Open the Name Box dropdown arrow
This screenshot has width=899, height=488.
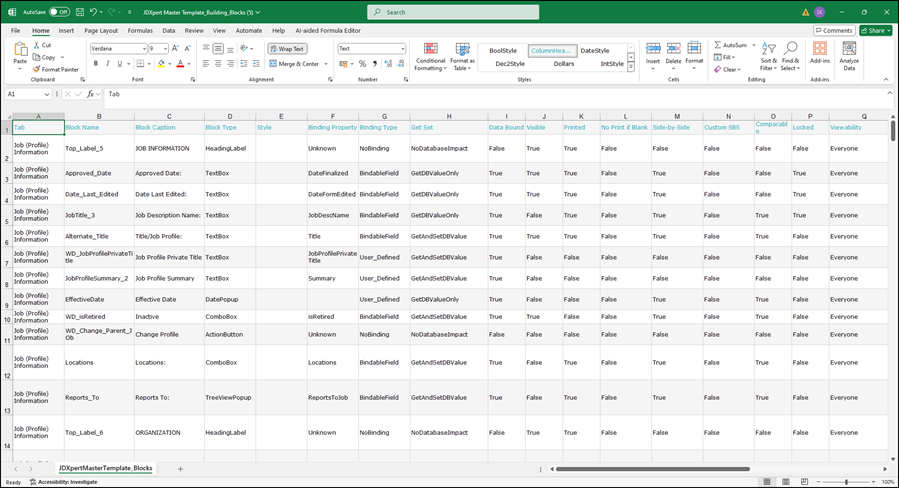coord(46,94)
